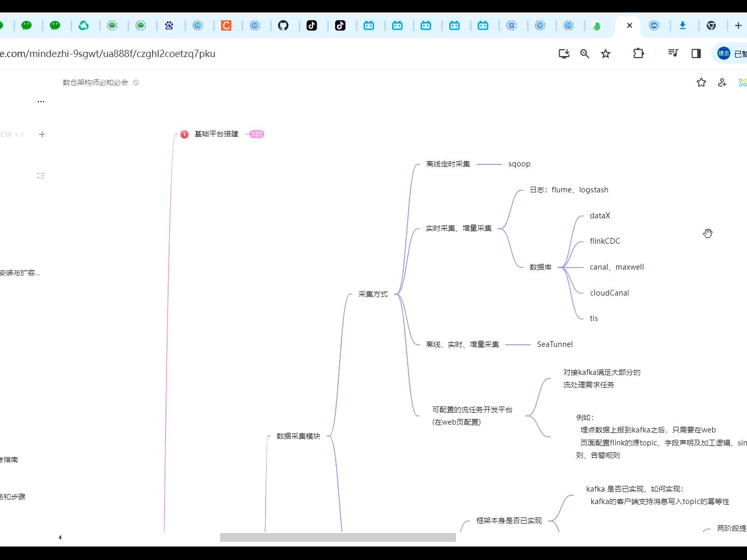The height and width of the screenshot is (560, 747).
Task: Expand the pink 122 children badge
Action: (x=257, y=134)
